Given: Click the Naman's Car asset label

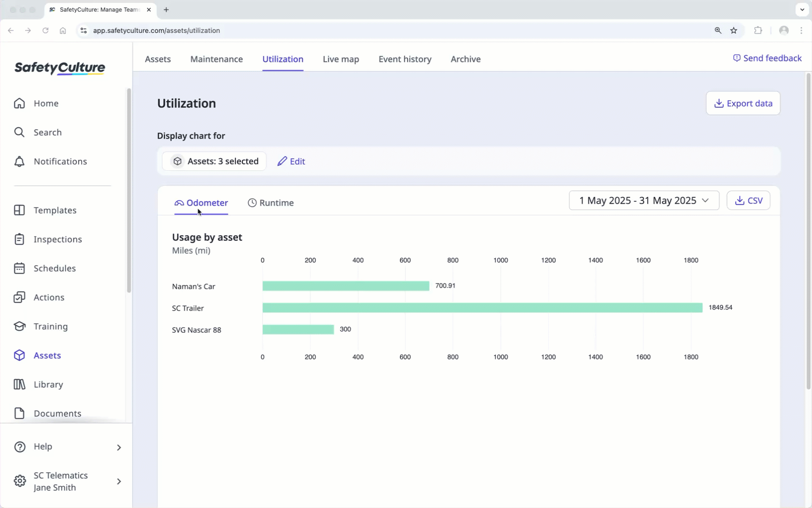Looking at the screenshot, I should coord(193,286).
